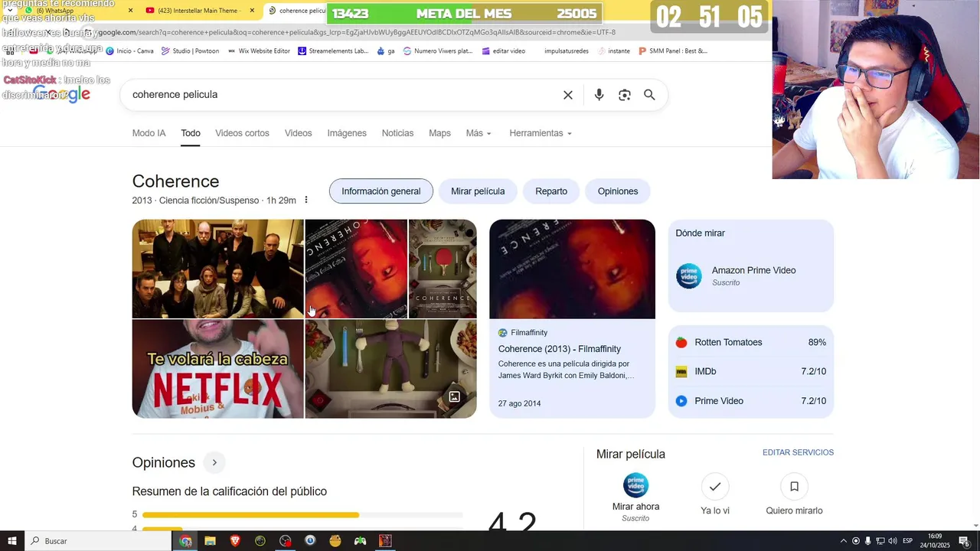The image size is (980, 551).
Task: Open the Windows notification center icon
Action: coord(964,541)
